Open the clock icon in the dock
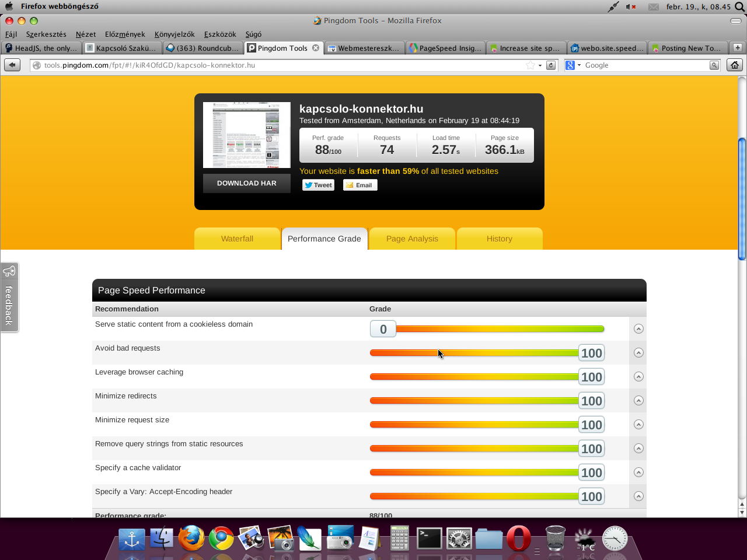The width and height of the screenshot is (747, 560). [x=615, y=538]
